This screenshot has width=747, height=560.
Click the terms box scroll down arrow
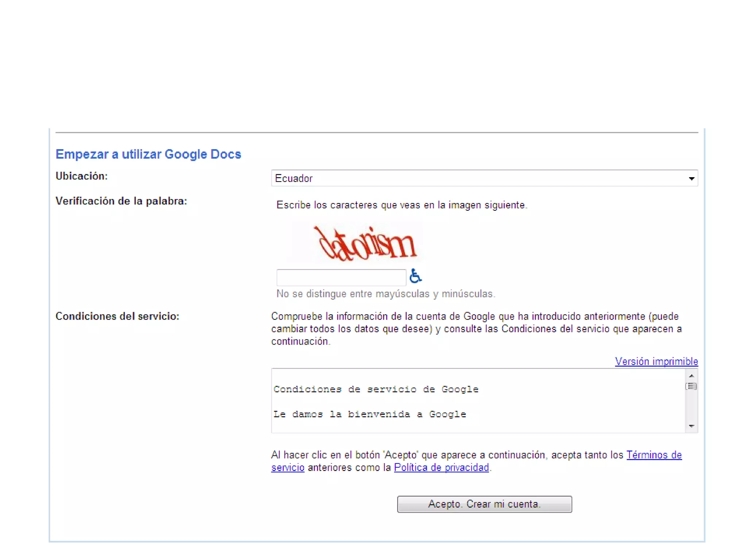click(691, 426)
